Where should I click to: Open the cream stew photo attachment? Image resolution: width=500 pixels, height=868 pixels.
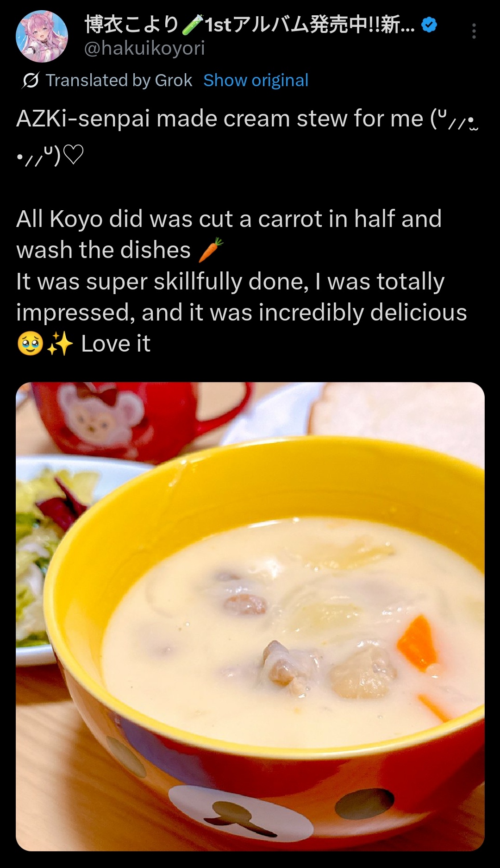(x=250, y=616)
